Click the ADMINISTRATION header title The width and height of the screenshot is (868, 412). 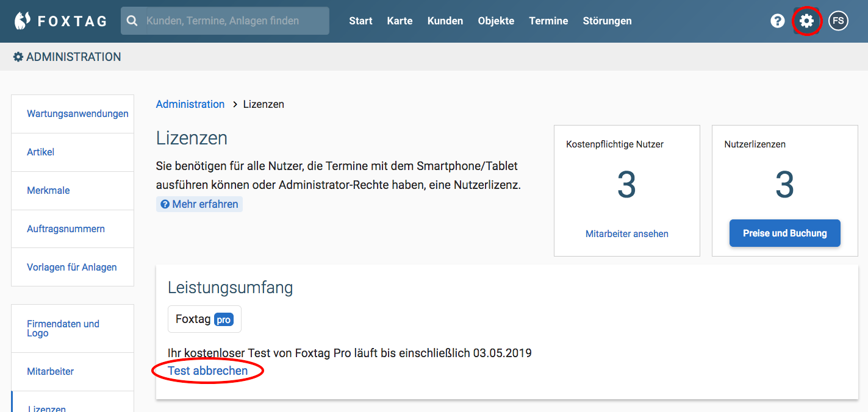[x=67, y=57]
